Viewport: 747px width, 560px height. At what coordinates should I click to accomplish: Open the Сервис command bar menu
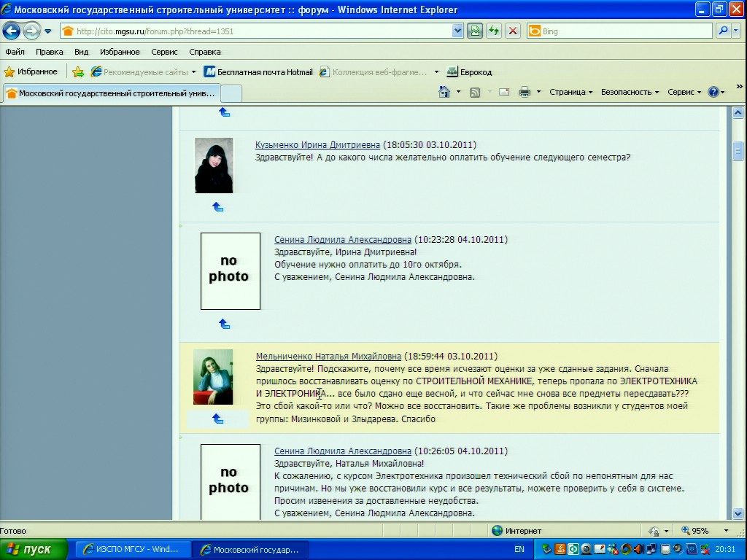(684, 92)
